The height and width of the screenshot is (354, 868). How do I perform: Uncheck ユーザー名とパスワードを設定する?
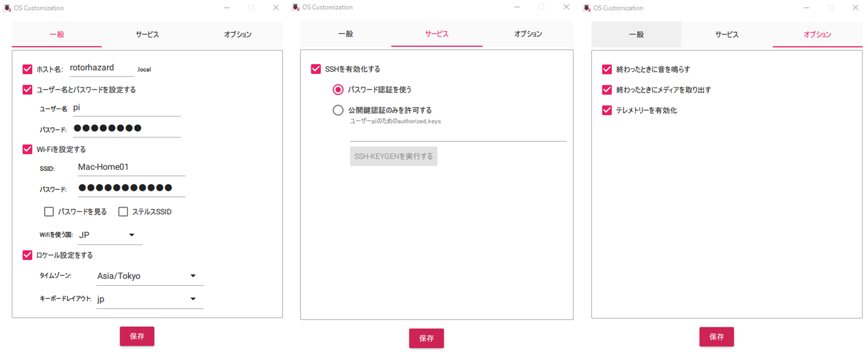pos(27,90)
